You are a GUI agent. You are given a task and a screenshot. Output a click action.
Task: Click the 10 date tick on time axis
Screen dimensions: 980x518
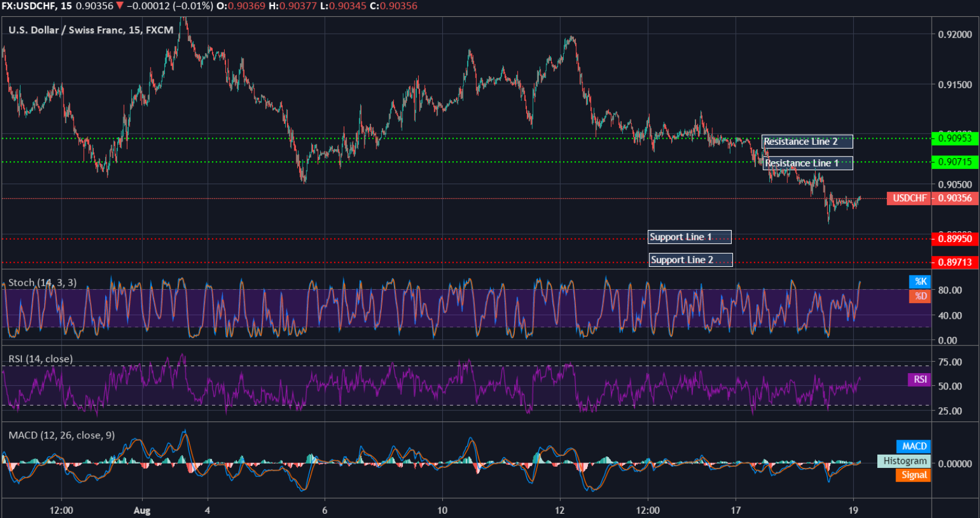click(442, 510)
